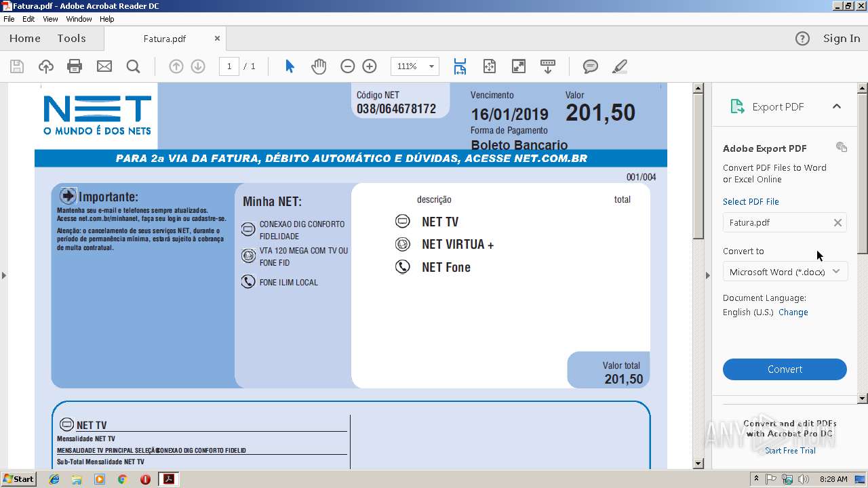Open the Edit menu
Image resolution: width=868 pixels, height=488 pixels.
coord(28,19)
